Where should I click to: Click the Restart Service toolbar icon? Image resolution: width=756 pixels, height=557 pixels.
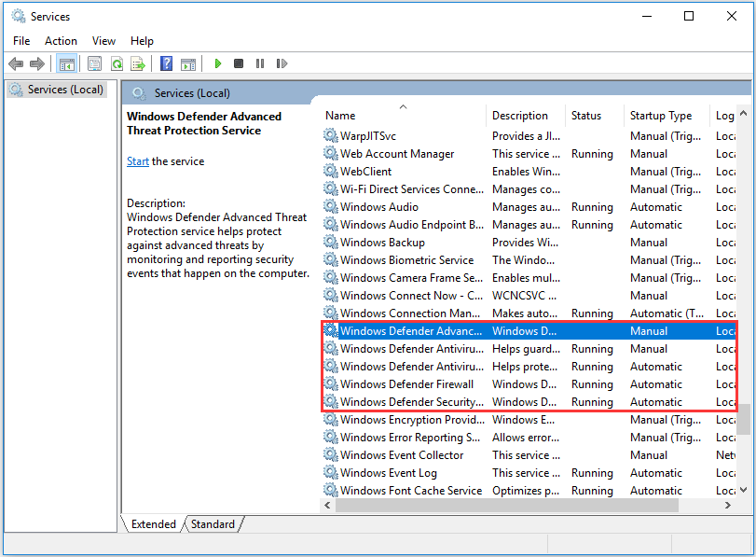point(281,63)
